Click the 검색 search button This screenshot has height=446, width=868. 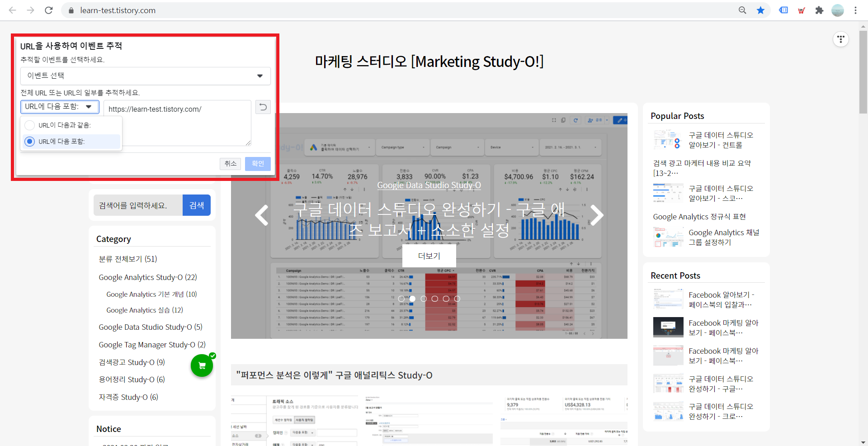pos(197,205)
